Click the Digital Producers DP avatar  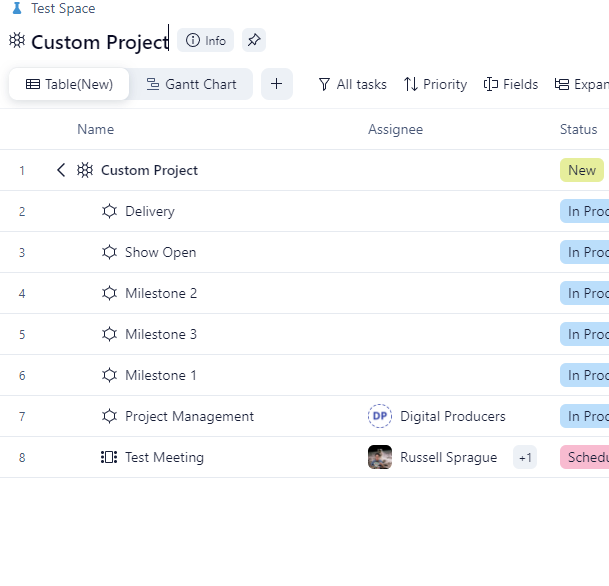(x=380, y=416)
